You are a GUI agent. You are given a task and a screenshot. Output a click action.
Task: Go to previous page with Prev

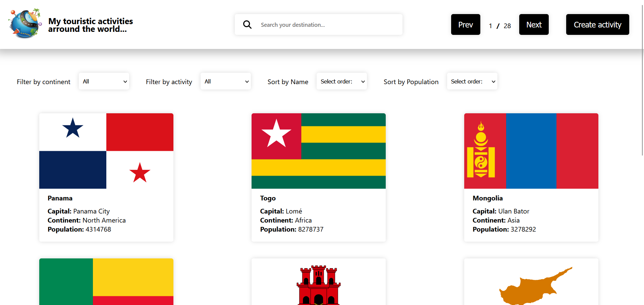tap(465, 24)
